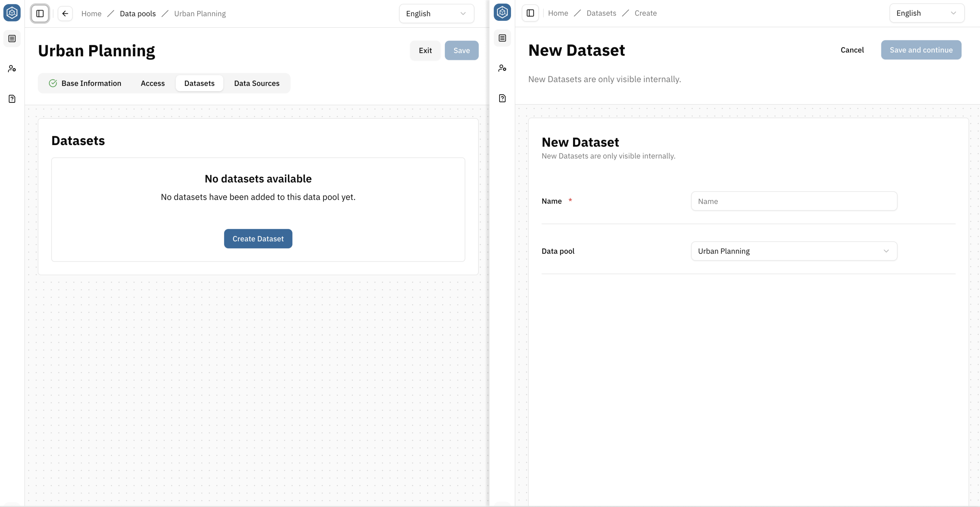The height and width of the screenshot is (507, 980).
Task: Open the Data Sources tab
Action: (x=257, y=83)
